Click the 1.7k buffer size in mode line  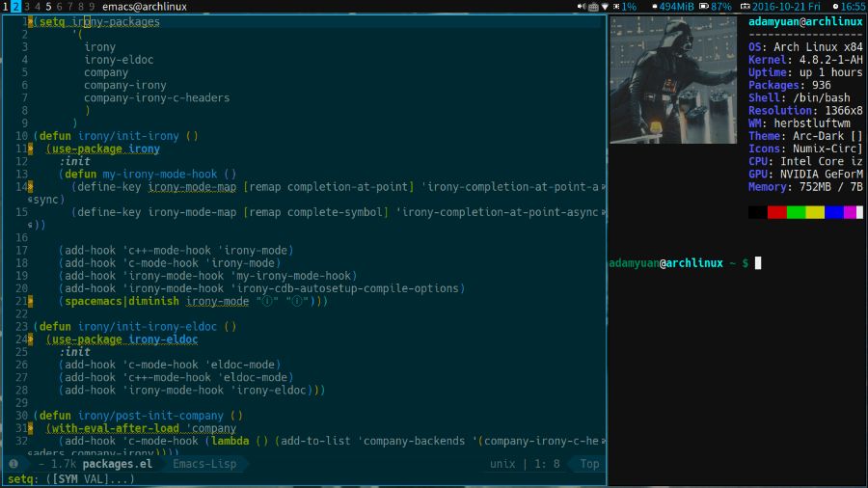pos(64,464)
